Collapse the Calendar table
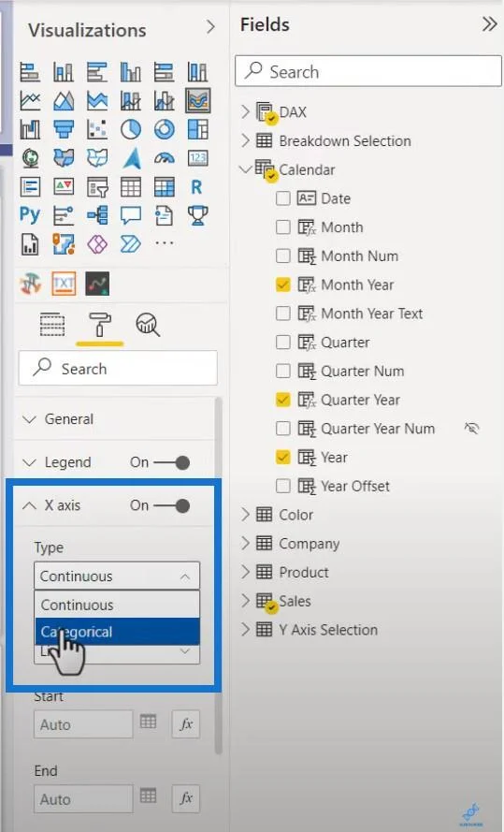Image resolution: width=504 pixels, height=832 pixels. [245, 169]
